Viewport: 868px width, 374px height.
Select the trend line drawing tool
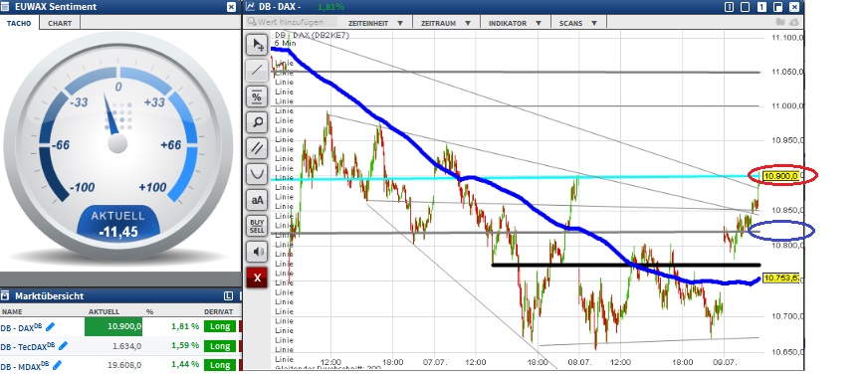[x=257, y=71]
